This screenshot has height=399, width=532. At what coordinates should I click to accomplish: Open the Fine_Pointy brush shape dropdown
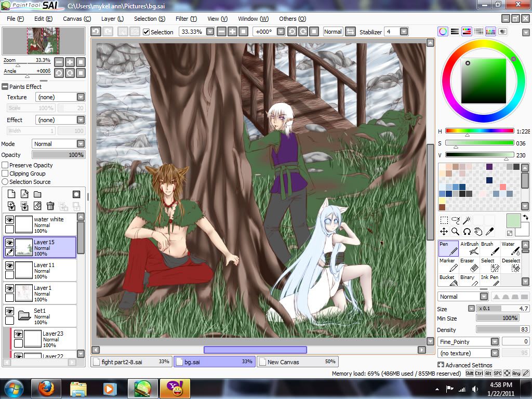point(495,341)
